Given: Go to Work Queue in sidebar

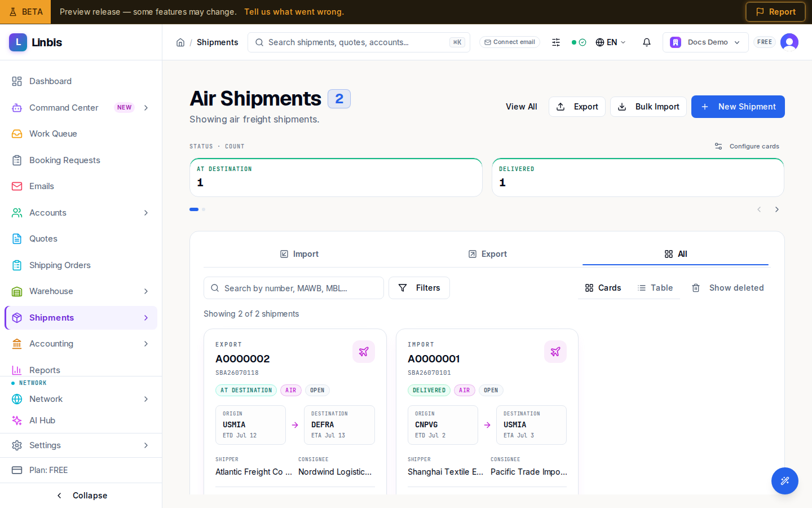Looking at the screenshot, I should click(81, 134).
